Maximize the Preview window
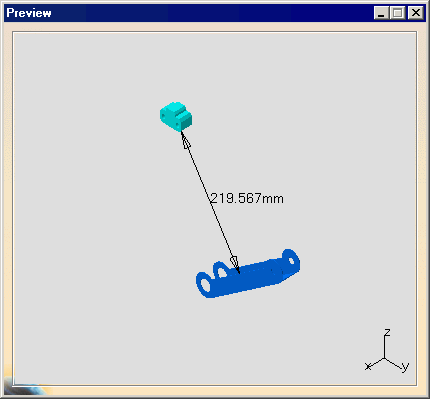This screenshot has width=430, height=399. click(x=398, y=13)
